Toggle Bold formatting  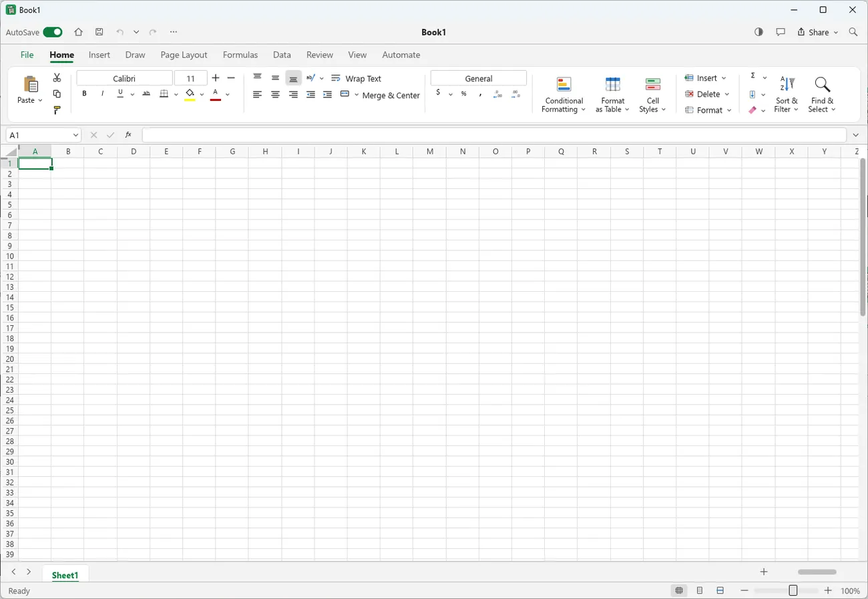[85, 94]
